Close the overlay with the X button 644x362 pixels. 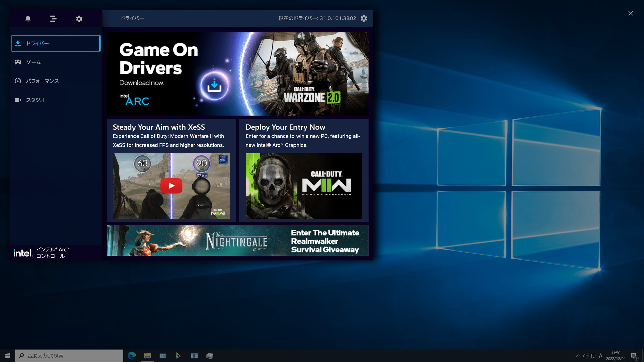(630, 13)
